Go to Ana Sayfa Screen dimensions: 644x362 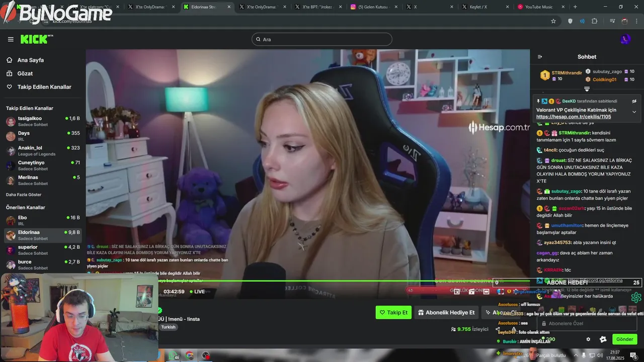(x=31, y=60)
